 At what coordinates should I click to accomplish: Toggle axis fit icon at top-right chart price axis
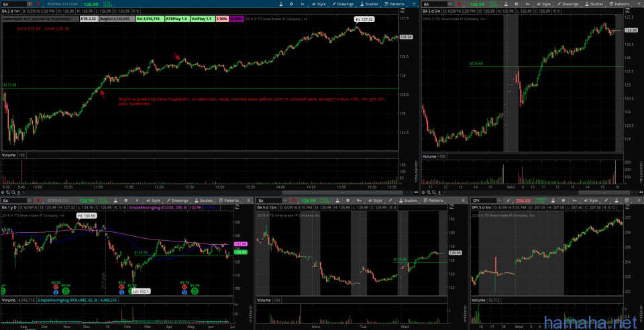point(627,10)
